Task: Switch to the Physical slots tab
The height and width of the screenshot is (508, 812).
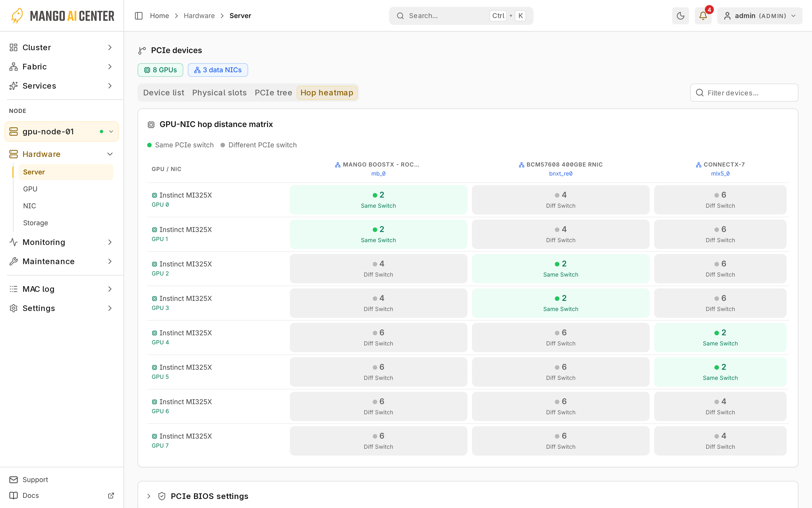Action: [219, 93]
